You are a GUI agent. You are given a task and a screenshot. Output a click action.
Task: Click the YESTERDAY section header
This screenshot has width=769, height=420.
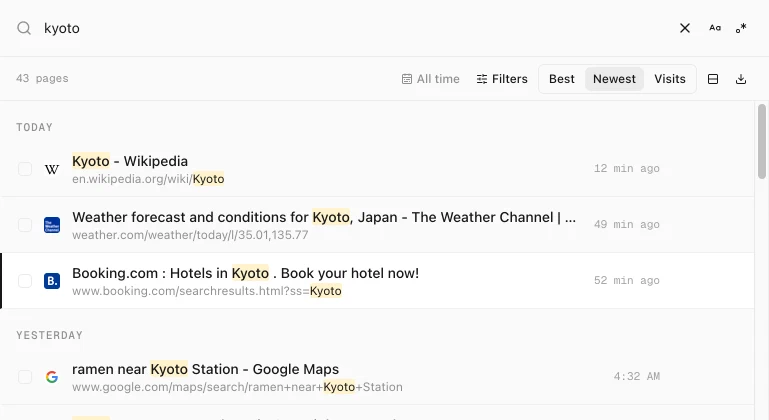click(50, 336)
